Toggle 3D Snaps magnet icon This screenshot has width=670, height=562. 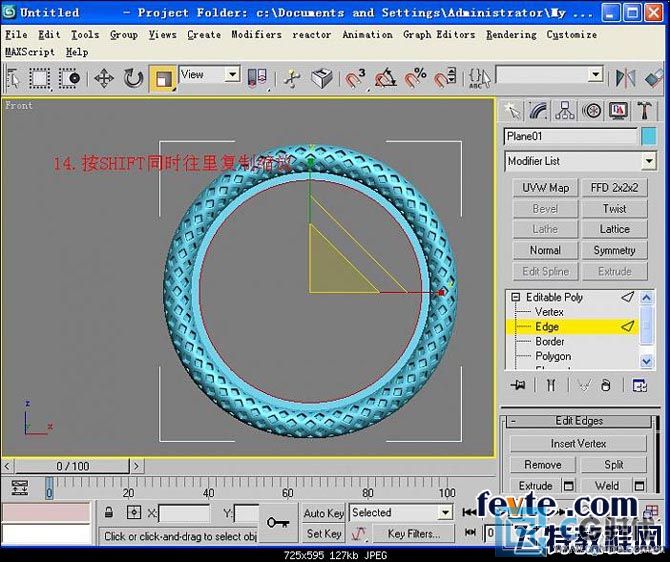coord(354,79)
